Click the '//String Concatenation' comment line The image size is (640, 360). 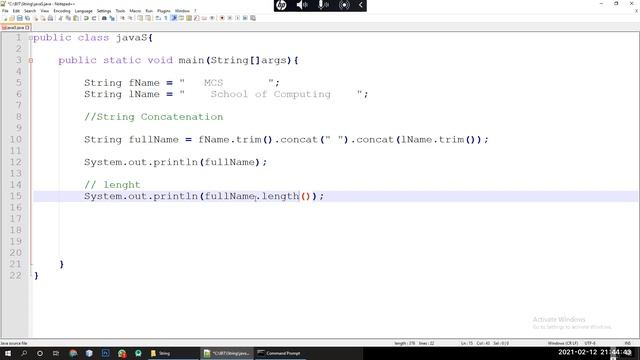[153, 117]
